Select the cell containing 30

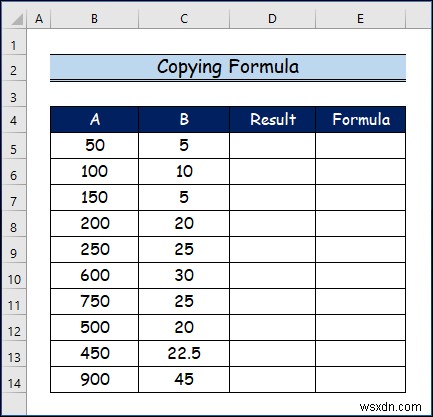click(184, 276)
